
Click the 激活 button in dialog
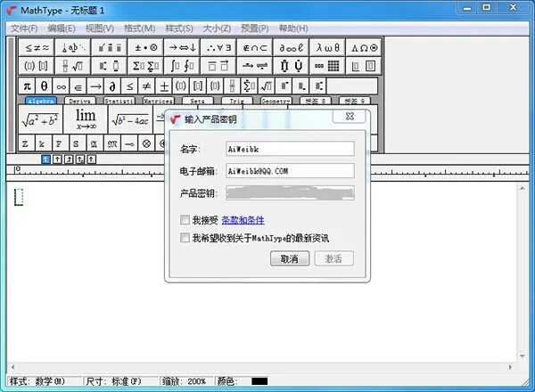tap(333, 258)
